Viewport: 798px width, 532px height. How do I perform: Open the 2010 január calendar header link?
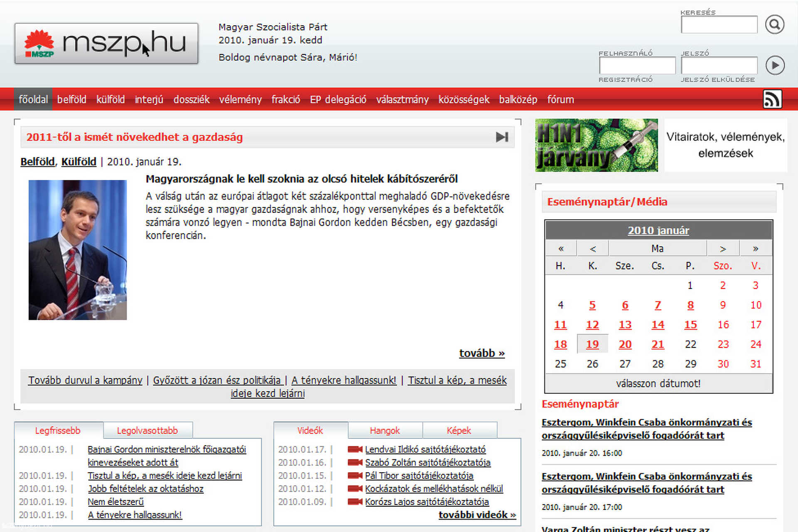658,230
